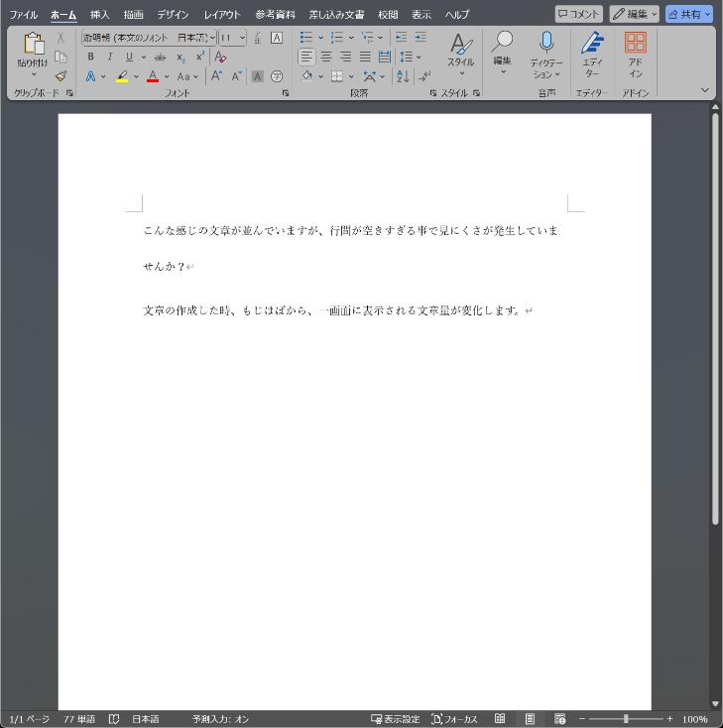Click Focus mode in status bar

pyautogui.click(x=454, y=719)
